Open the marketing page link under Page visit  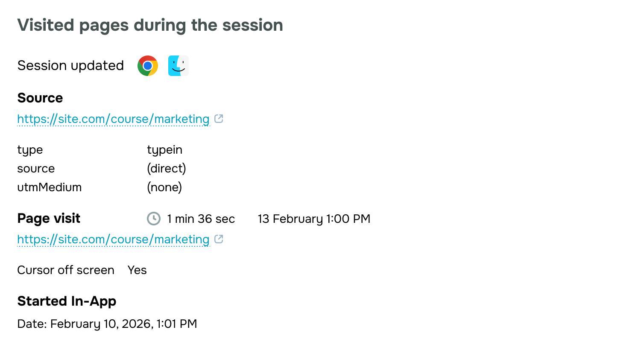113,239
